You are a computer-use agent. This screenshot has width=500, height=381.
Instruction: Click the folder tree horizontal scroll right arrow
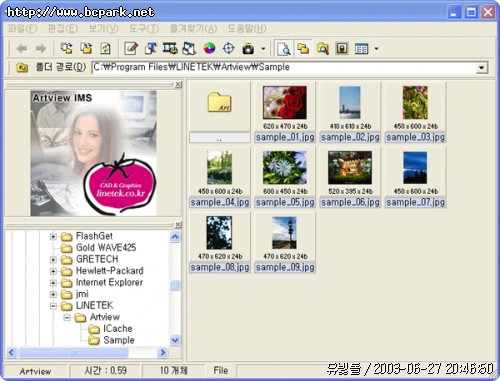163,352
